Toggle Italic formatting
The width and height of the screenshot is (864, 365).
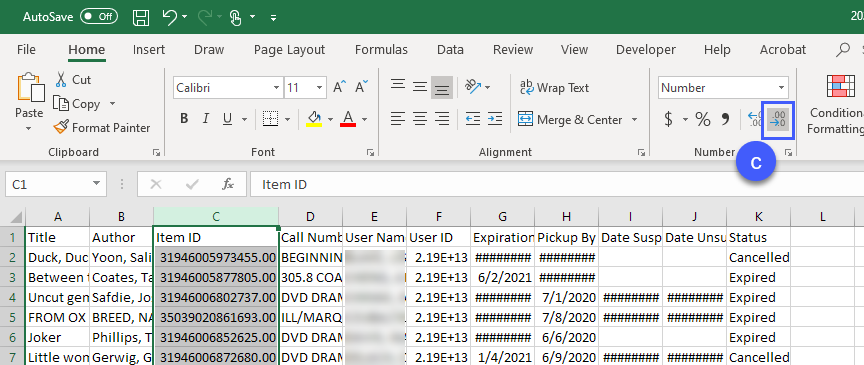pyautogui.click(x=206, y=119)
